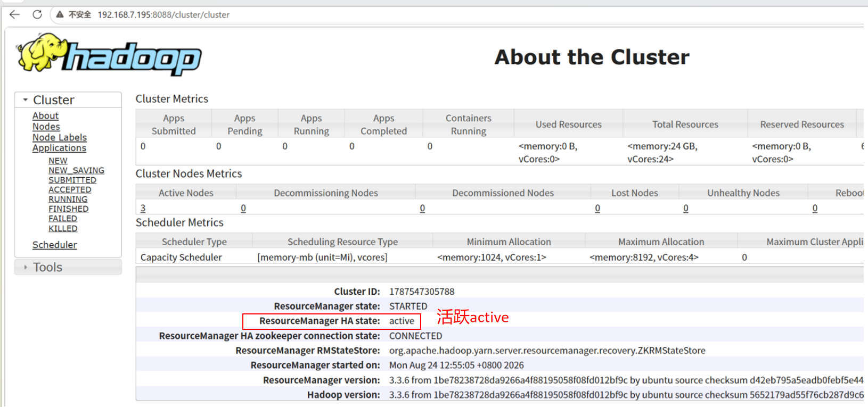The height and width of the screenshot is (407, 868).
Task: Click the Maximum Allocation column header
Action: (661, 242)
